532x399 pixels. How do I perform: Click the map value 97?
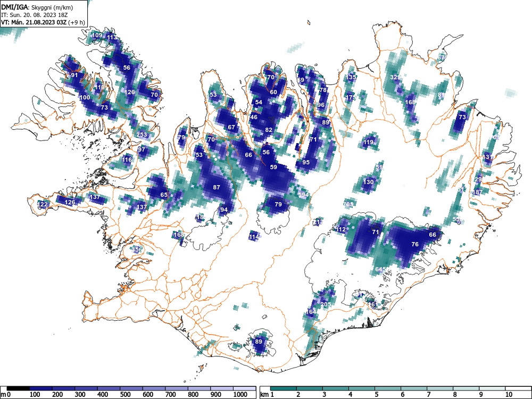tap(142, 149)
